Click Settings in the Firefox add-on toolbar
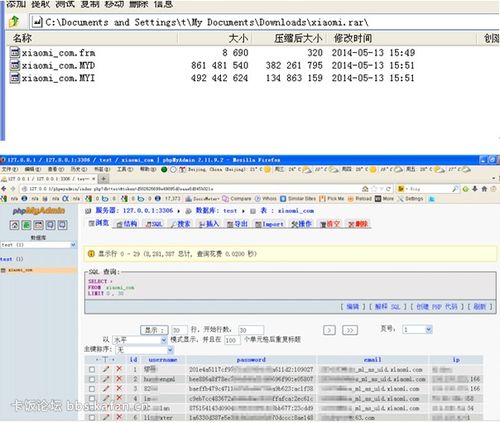Image resolution: width=500 pixels, height=423 pixels. coord(411,199)
